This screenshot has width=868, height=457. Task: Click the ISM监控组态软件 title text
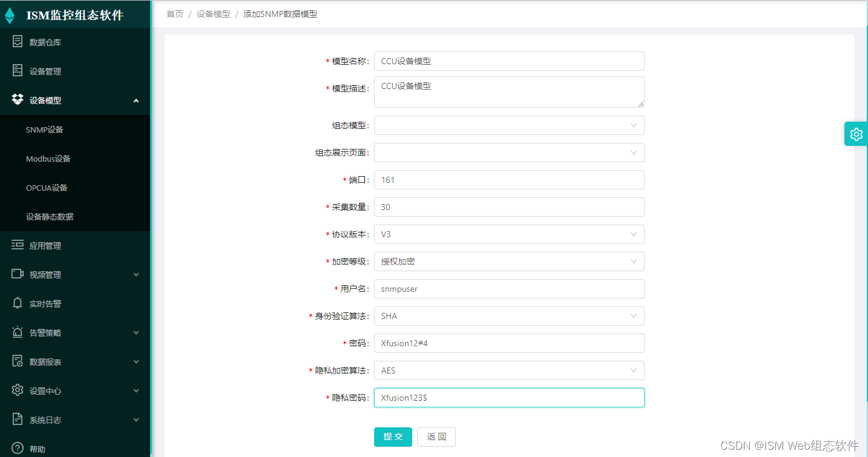pyautogui.click(x=75, y=15)
